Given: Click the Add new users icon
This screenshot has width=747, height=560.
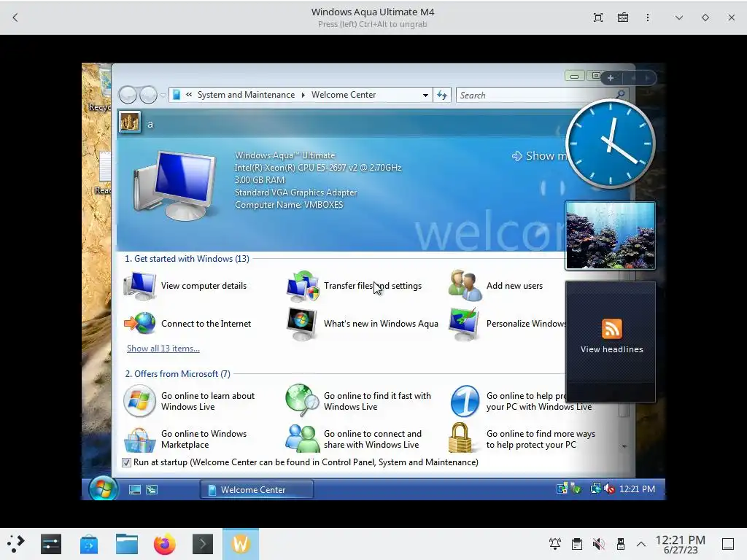Looking at the screenshot, I should point(465,286).
